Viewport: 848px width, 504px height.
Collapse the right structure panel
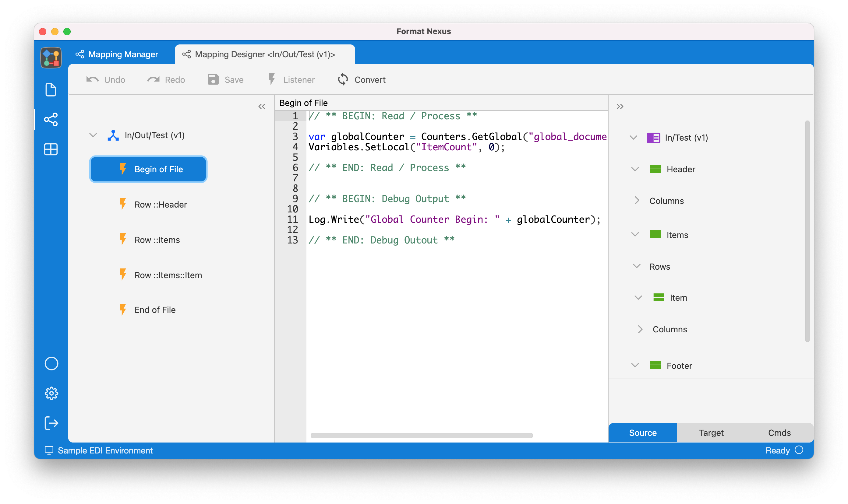pos(620,107)
